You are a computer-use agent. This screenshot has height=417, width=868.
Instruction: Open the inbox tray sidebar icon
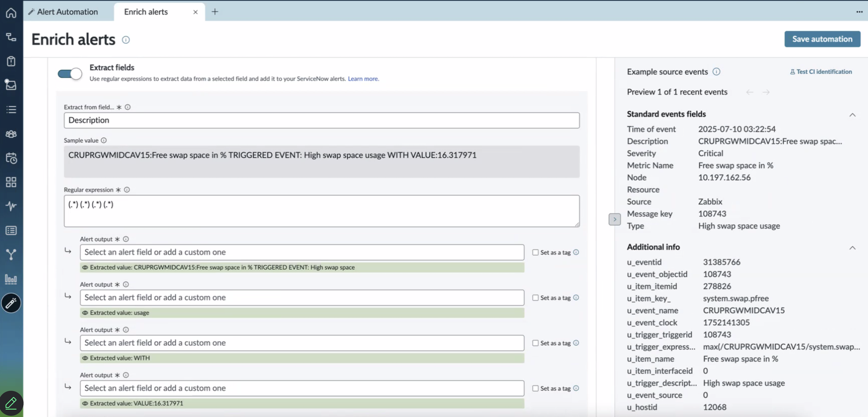click(11, 84)
